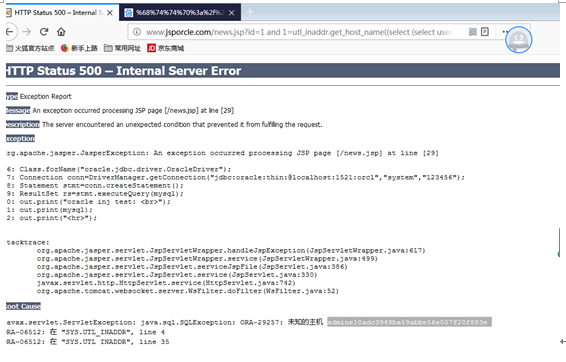This screenshot has width=566, height=362.
Task: Click the Exception Report type line
Action: tap(39, 96)
